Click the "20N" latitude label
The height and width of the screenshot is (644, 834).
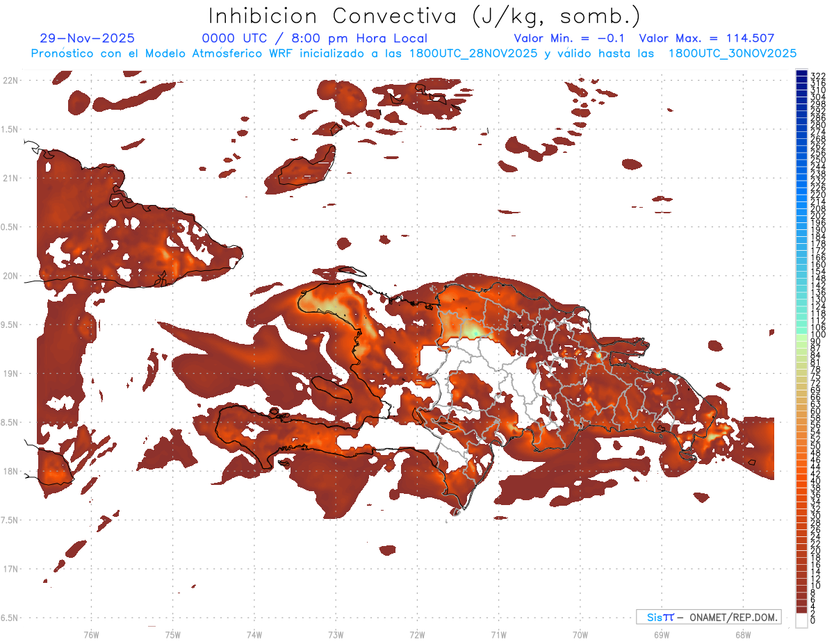pos(12,276)
